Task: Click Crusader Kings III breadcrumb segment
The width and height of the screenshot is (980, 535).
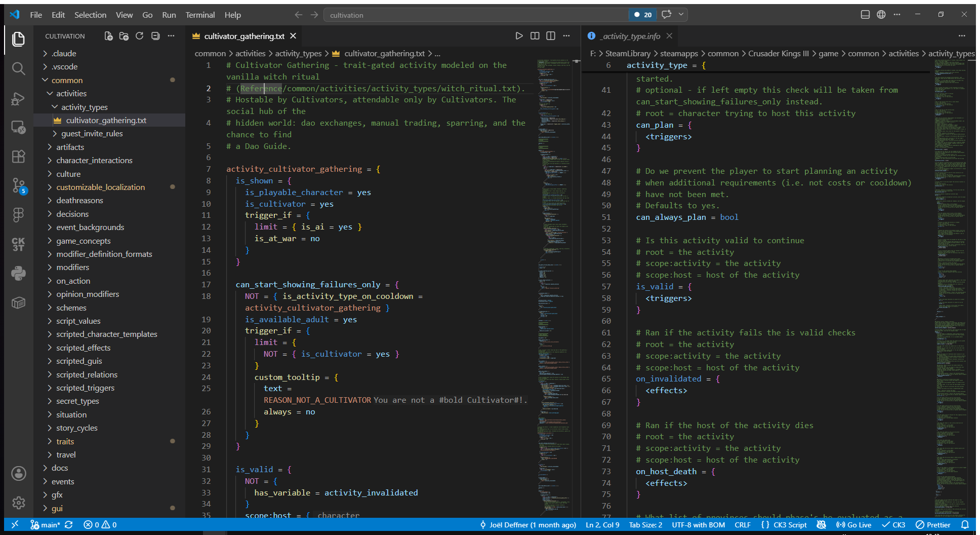Action: (x=779, y=53)
